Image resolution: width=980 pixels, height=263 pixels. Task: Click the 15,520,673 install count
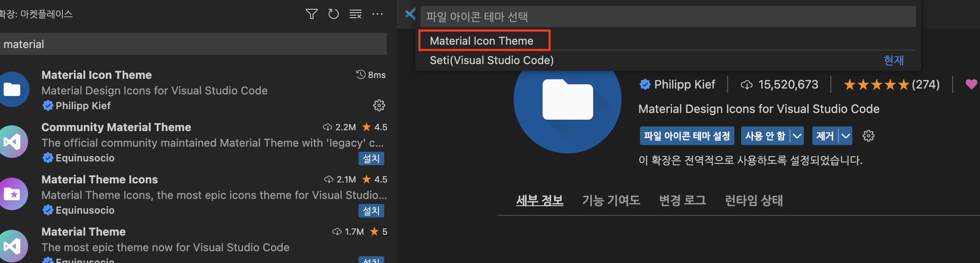pyautogui.click(x=788, y=85)
